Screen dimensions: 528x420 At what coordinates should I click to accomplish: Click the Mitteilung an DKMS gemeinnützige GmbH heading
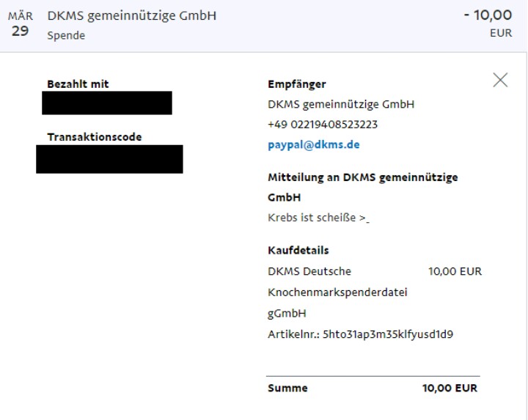coord(363,187)
